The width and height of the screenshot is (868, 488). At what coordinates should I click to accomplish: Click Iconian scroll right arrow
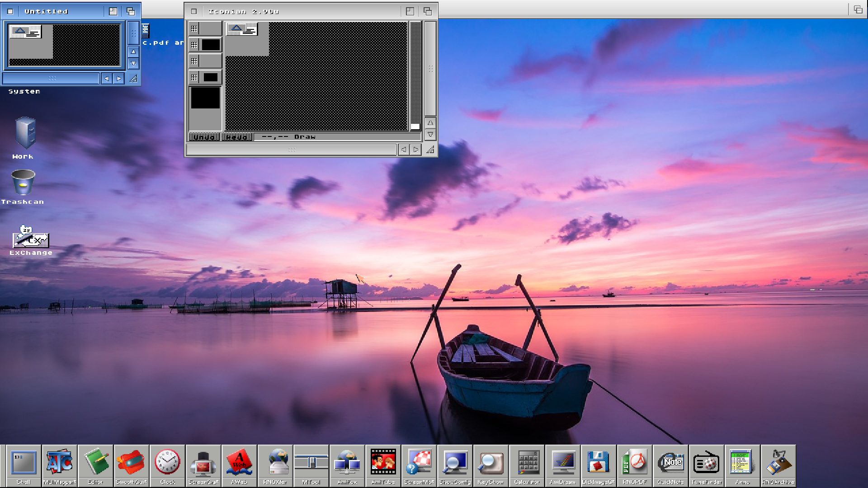[x=415, y=150]
